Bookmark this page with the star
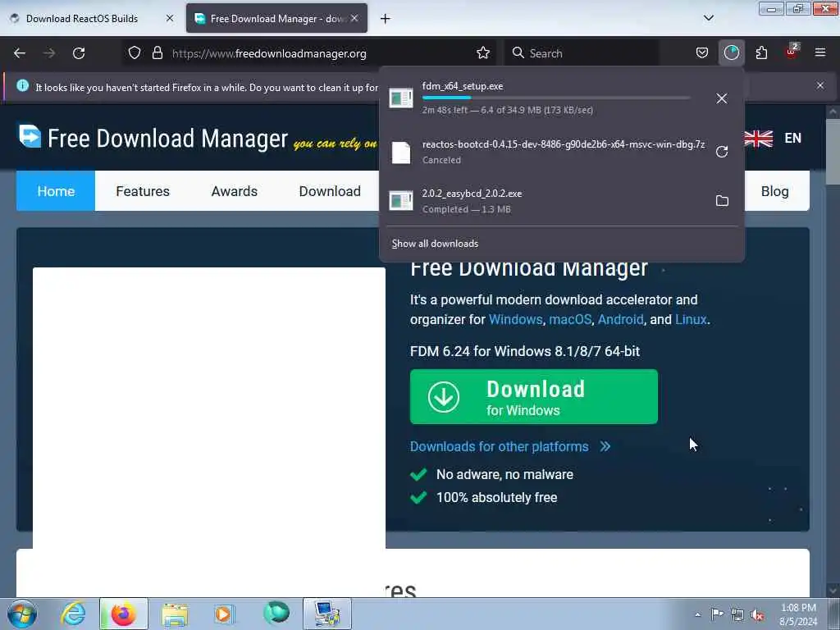This screenshot has width=840, height=630. (x=482, y=53)
